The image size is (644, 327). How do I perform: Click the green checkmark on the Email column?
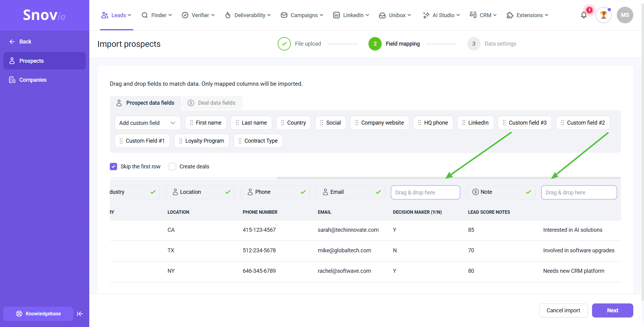pyautogui.click(x=378, y=192)
